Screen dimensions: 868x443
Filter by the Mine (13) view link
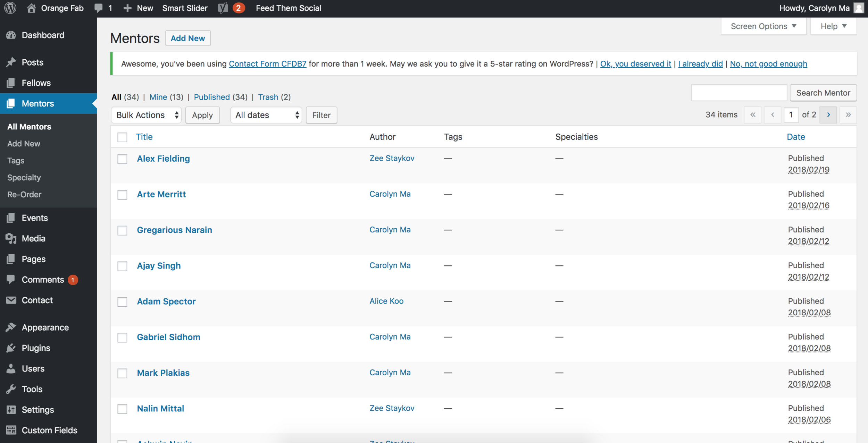coord(166,97)
